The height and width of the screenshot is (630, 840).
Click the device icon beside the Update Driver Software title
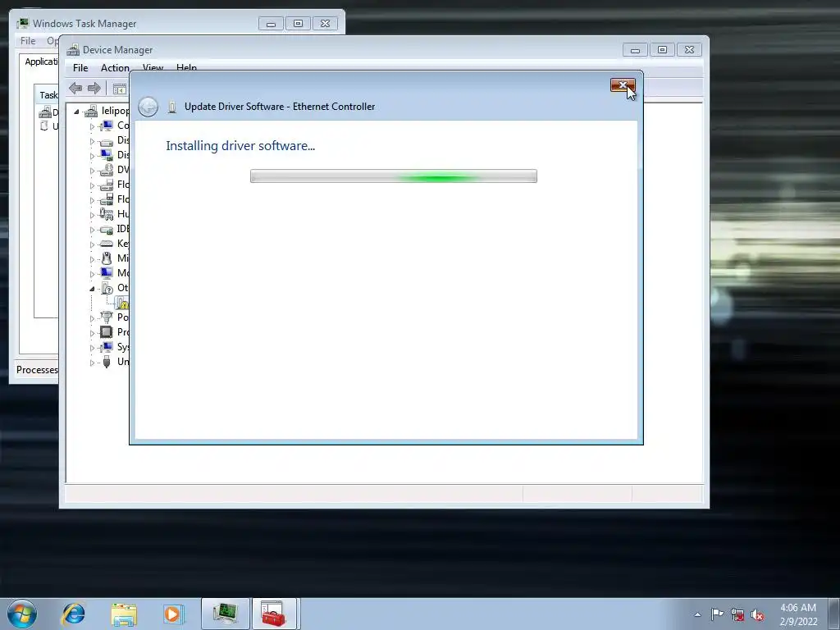172,107
